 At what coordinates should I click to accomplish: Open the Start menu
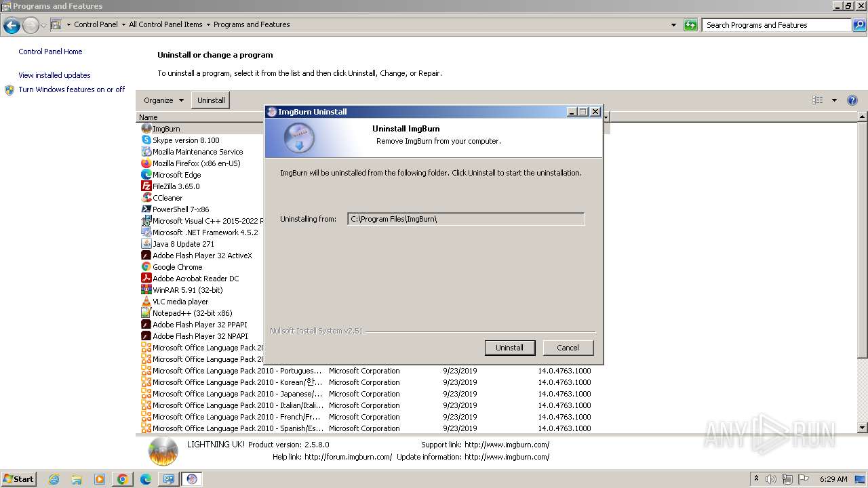[18, 479]
